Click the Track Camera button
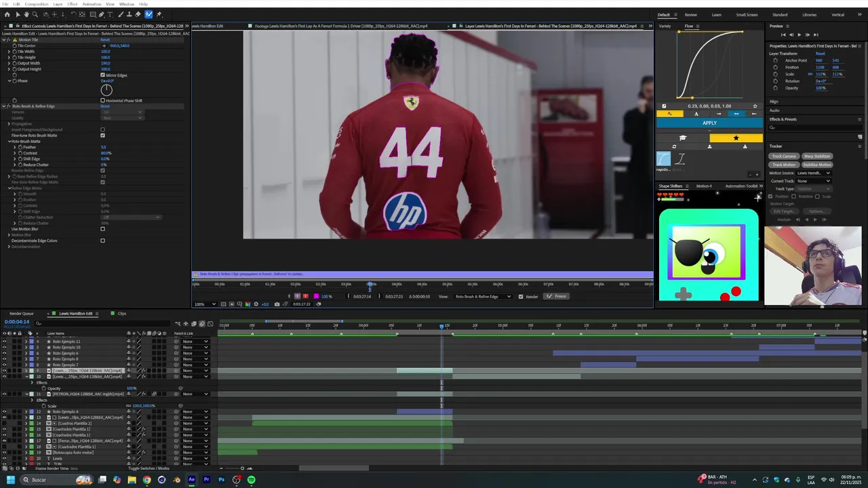Screen dimensions: 868x488 click(784, 157)
